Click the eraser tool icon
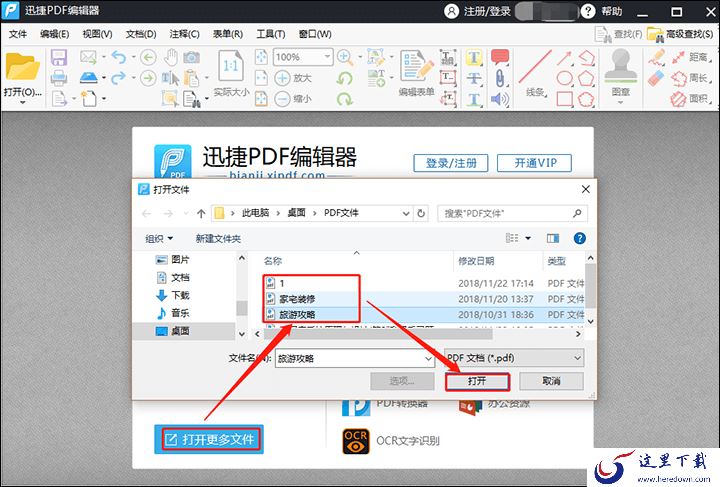The width and height of the screenshot is (720, 487). tap(657, 78)
